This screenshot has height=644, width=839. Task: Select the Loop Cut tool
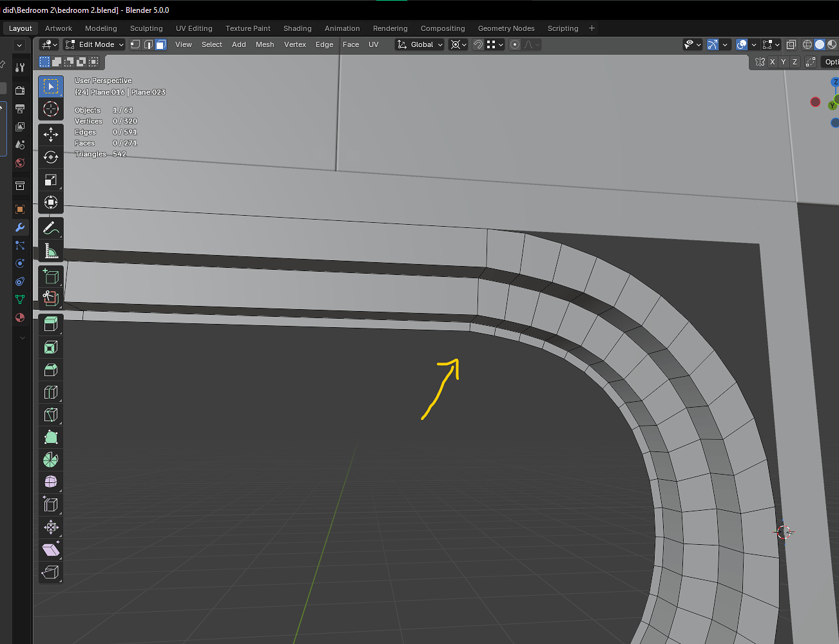(51, 392)
